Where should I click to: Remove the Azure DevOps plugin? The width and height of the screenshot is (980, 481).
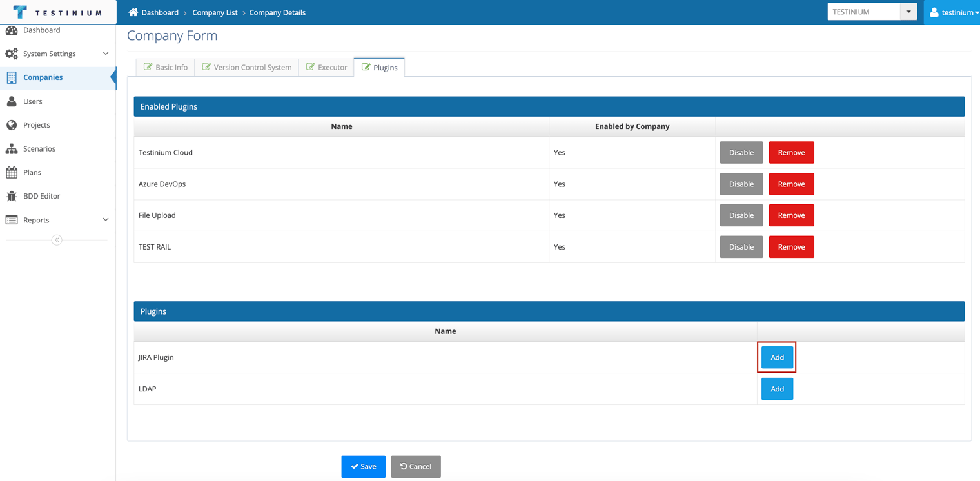[791, 184]
